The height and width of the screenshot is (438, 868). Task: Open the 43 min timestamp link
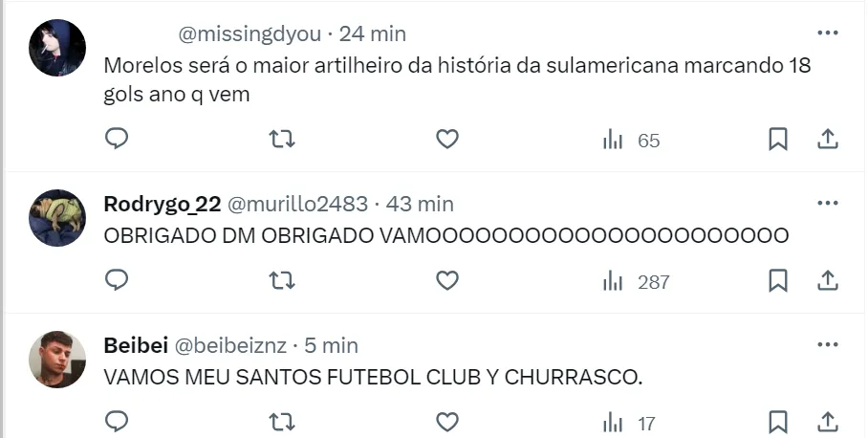[420, 205]
